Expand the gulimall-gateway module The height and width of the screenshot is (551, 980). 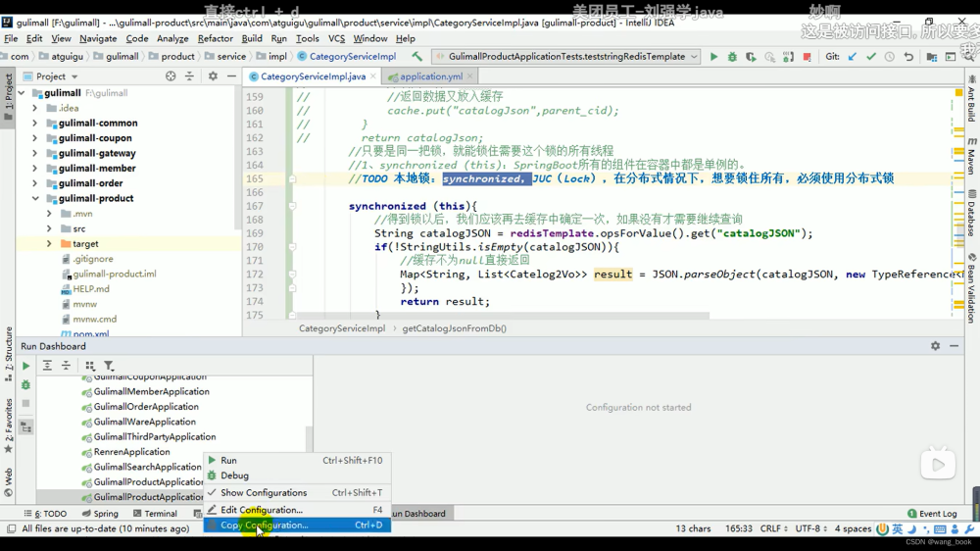tap(35, 153)
